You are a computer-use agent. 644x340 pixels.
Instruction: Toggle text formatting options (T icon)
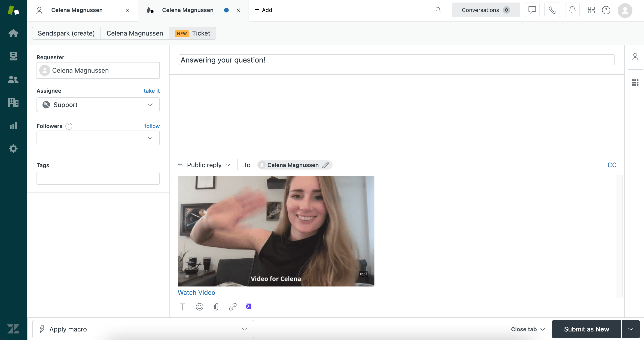(x=183, y=307)
